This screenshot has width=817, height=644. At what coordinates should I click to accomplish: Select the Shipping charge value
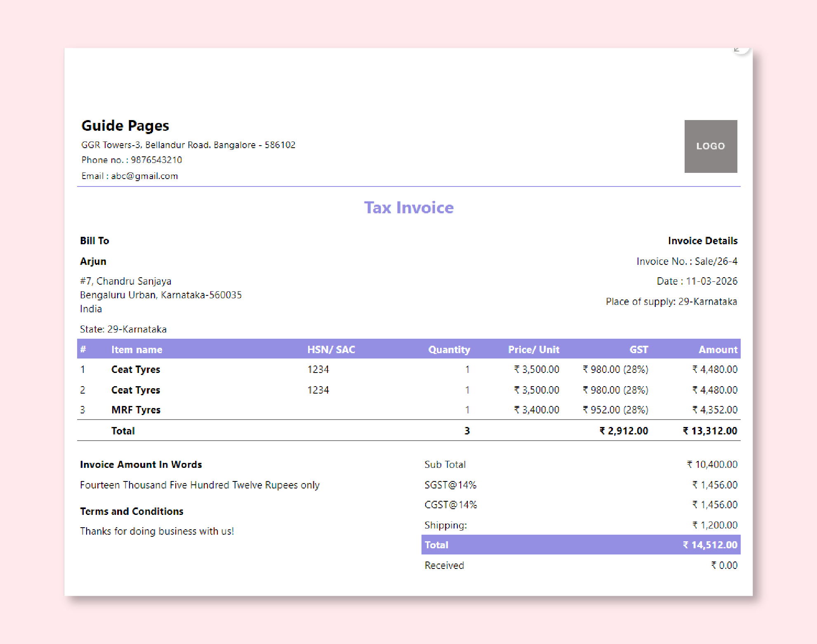coord(715,525)
